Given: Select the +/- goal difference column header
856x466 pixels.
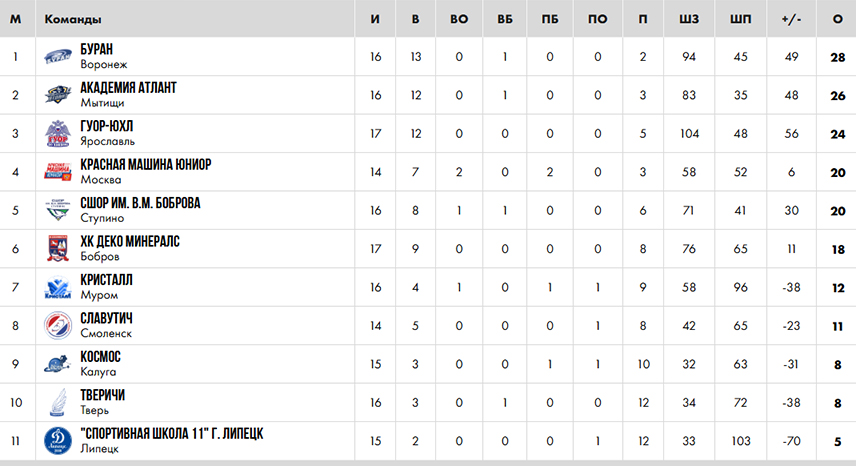Looking at the screenshot, I should [791, 19].
